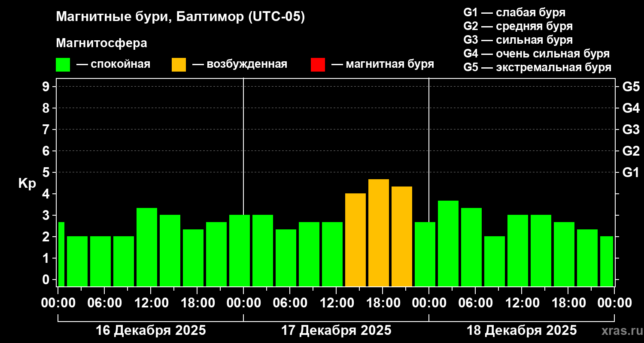Click the 'G4' label on the right axis

point(631,108)
